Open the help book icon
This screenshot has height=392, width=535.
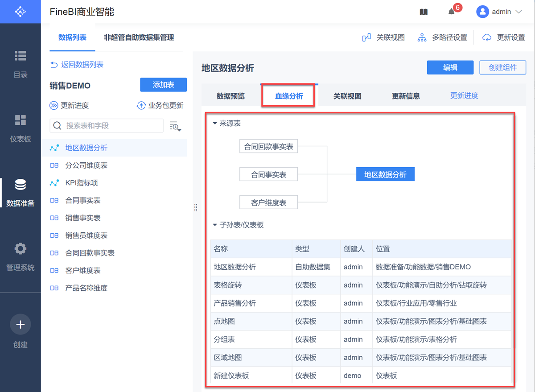click(424, 12)
